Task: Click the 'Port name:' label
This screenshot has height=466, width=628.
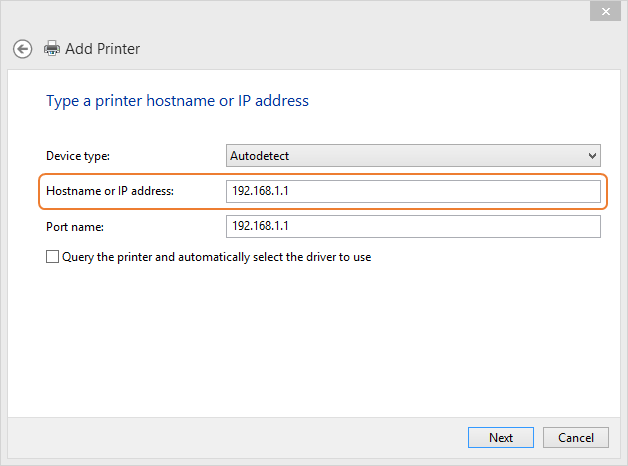Action: pyautogui.click(x=75, y=227)
